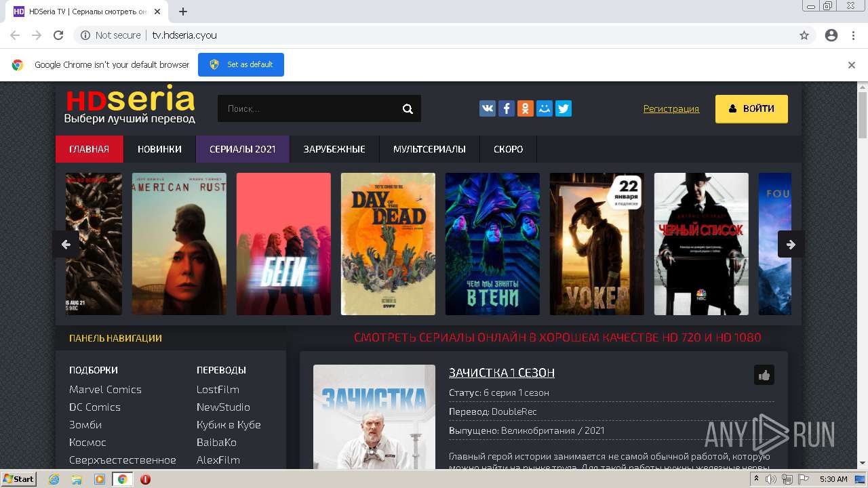Open the Joker poster
The width and height of the screenshot is (868, 488).
[x=597, y=244]
